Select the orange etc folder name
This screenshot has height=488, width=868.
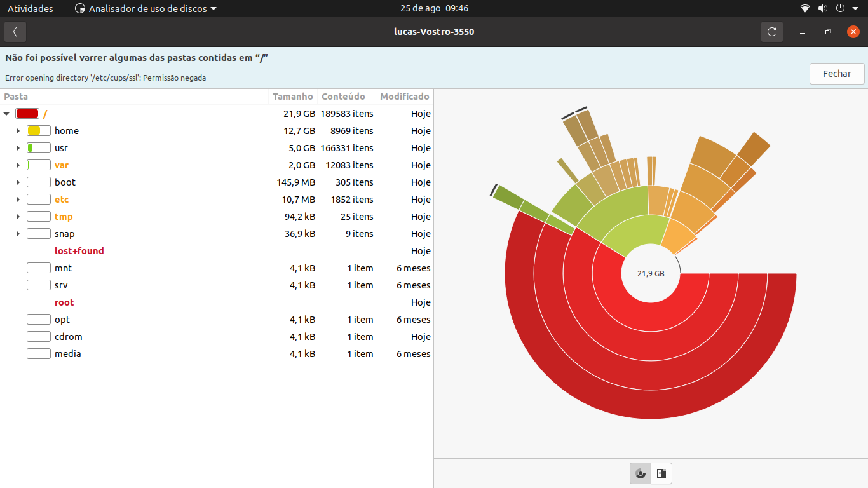pos(62,200)
